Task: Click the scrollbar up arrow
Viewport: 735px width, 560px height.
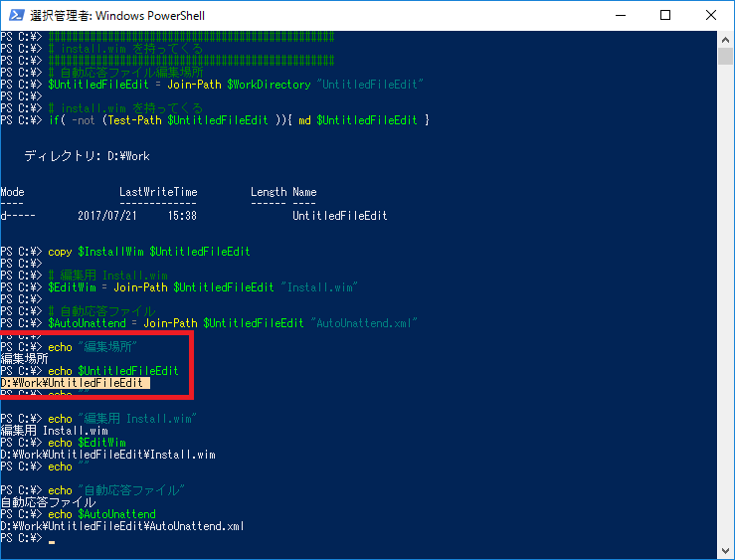Action: pos(725,39)
